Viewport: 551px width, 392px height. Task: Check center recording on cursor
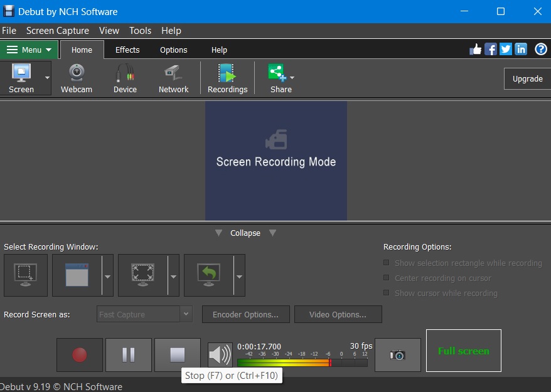[x=387, y=278]
